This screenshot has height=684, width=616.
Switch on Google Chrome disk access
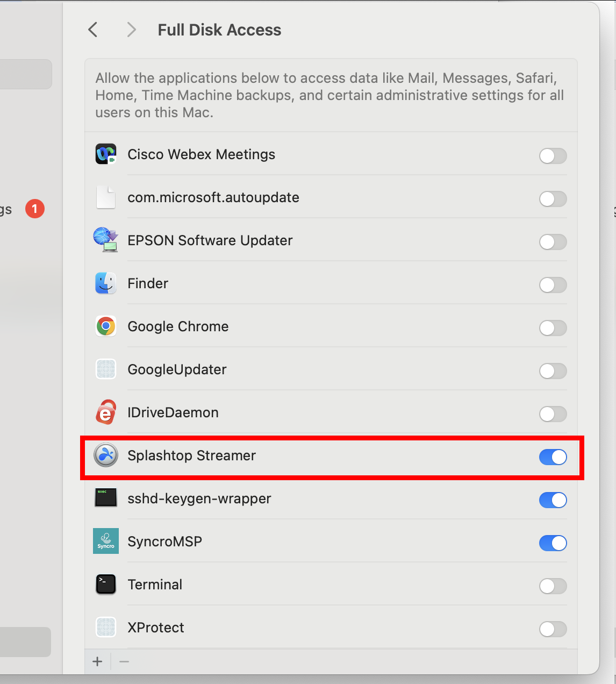[x=553, y=328]
